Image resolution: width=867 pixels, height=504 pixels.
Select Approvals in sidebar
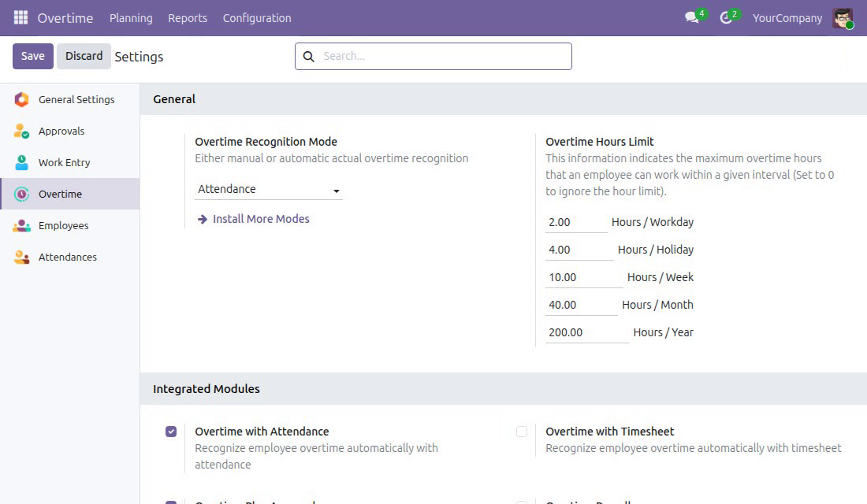pos(69,131)
